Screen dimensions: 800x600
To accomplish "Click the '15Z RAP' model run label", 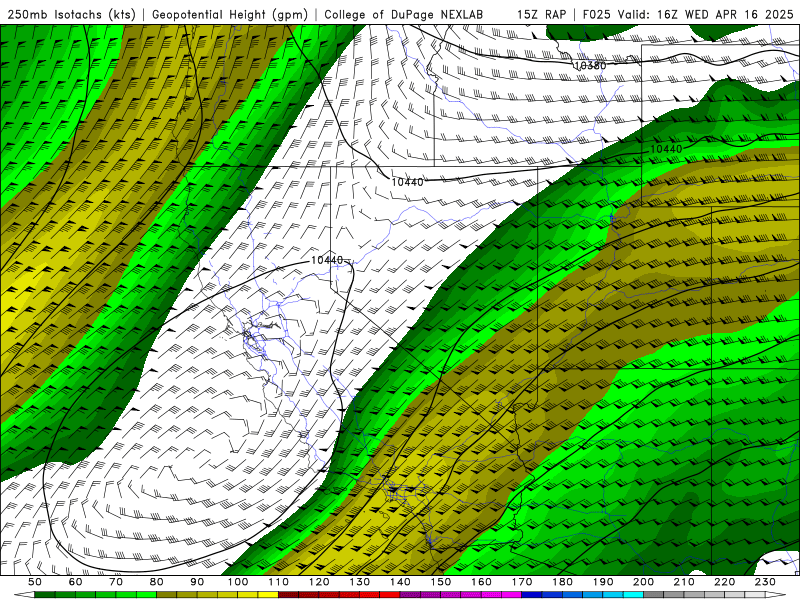I will 542,15.
